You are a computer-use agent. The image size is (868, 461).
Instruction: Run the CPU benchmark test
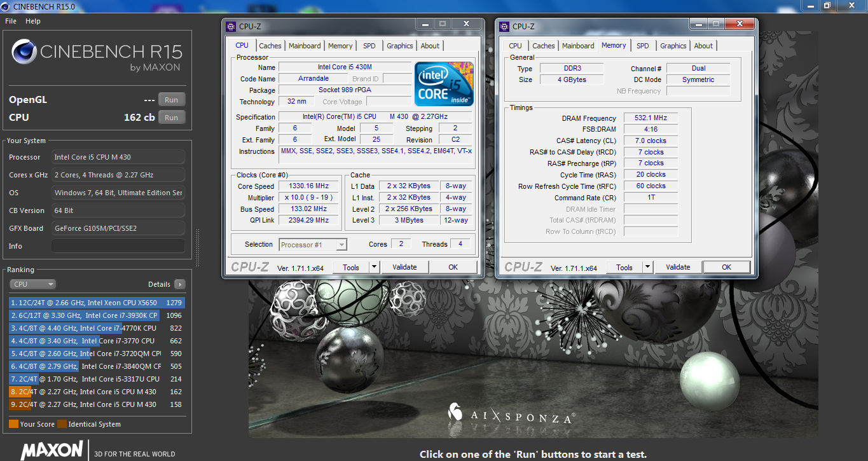pyautogui.click(x=172, y=118)
